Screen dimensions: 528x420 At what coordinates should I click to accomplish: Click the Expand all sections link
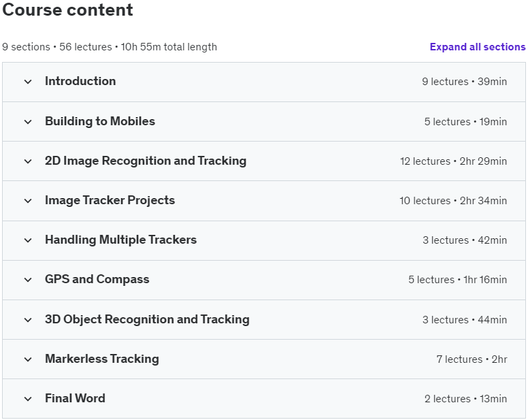click(478, 47)
